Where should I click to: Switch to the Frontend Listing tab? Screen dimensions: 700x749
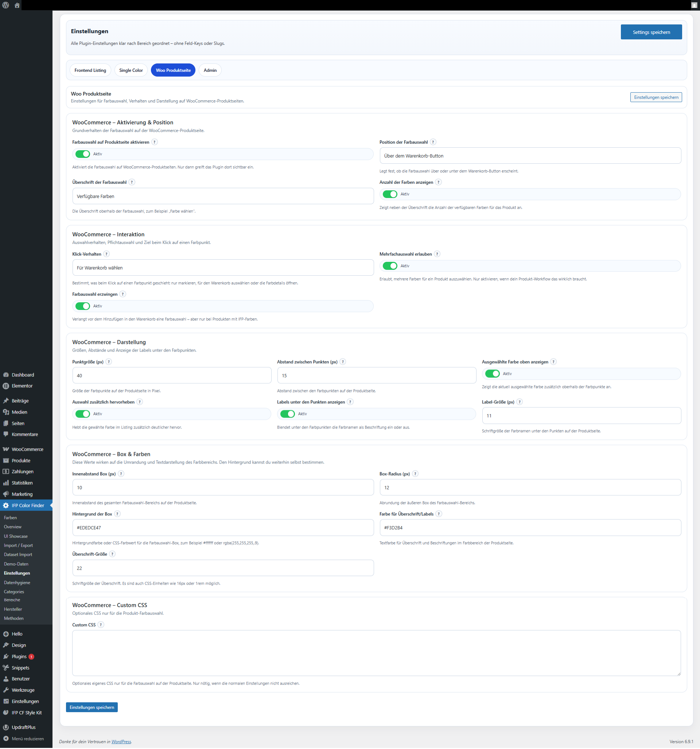[90, 70]
